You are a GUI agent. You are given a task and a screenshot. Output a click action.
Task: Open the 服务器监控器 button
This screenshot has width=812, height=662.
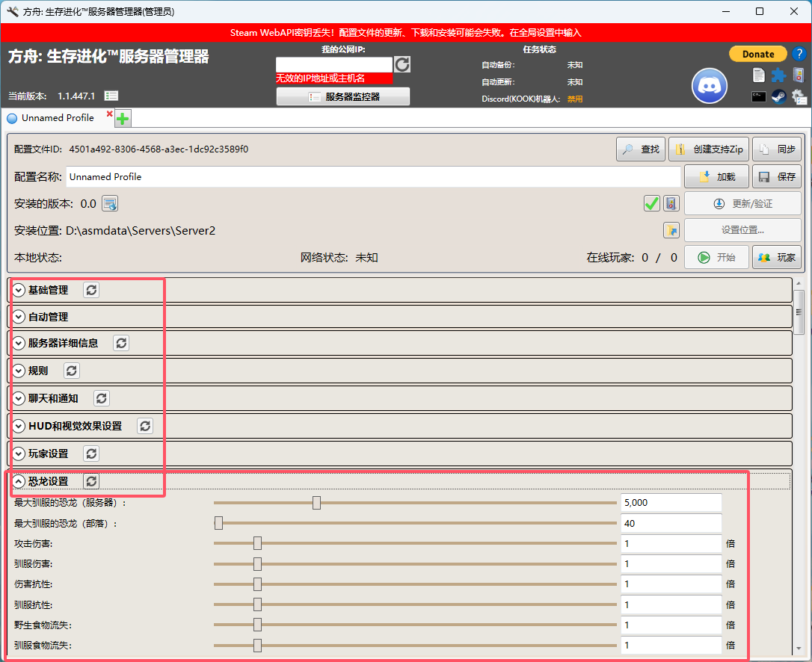[x=343, y=96]
